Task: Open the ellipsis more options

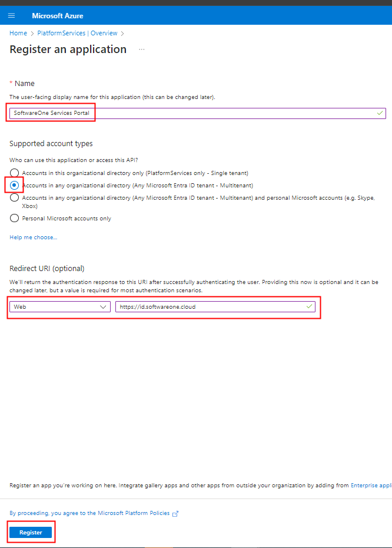Action: (142, 49)
